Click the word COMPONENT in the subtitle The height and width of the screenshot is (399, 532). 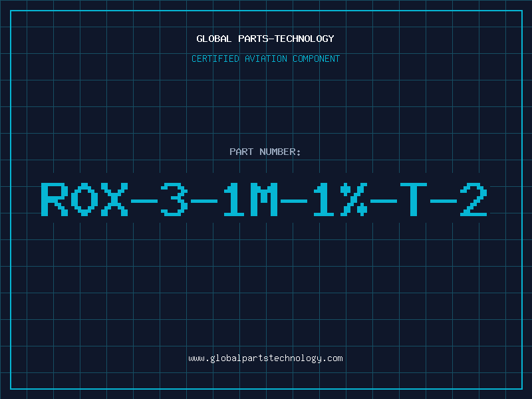tap(317, 59)
